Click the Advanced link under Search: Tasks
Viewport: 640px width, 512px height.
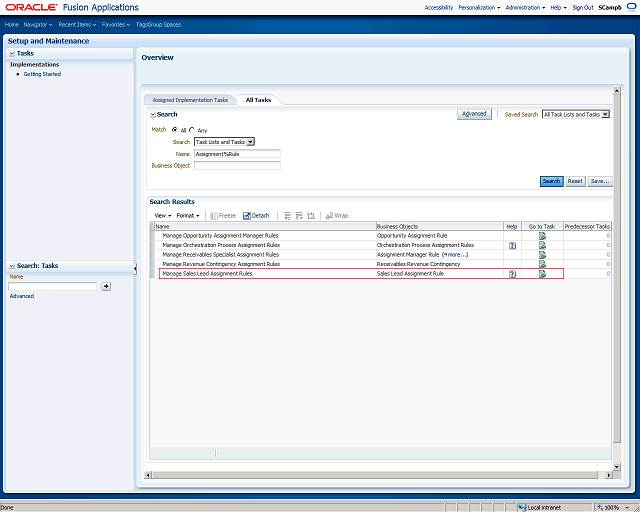22,296
